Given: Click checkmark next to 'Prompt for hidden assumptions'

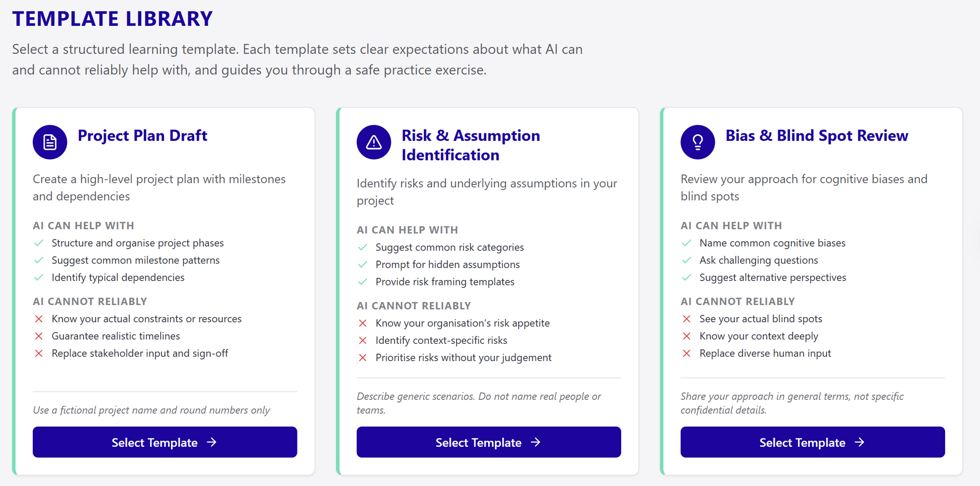Looking at the screenshot, I should pos(363,265).
